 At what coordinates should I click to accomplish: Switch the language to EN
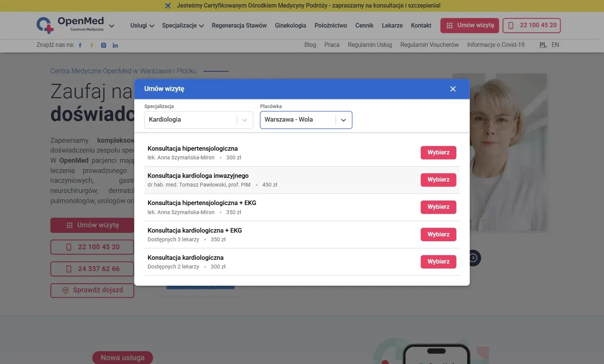point(555,45)
